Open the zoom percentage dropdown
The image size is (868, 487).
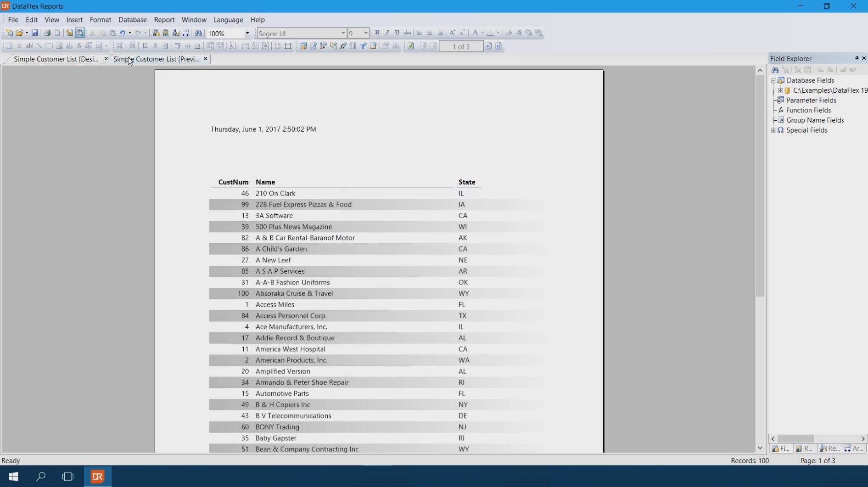(x=247, y=34)
